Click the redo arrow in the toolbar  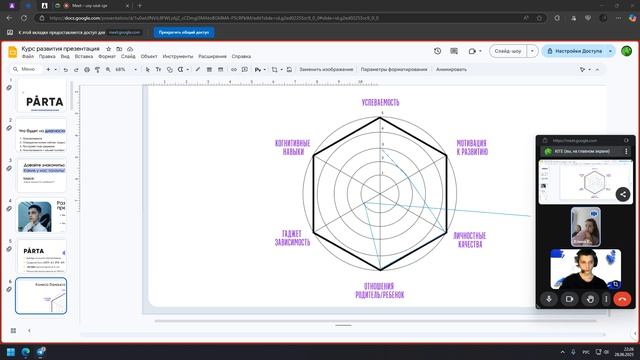pyautogui.click(x=76, y=70)
